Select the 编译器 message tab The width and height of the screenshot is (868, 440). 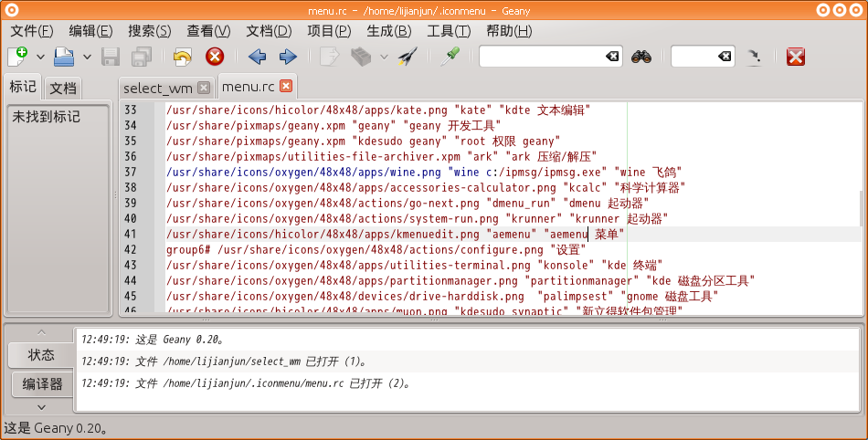coord(42,383)
